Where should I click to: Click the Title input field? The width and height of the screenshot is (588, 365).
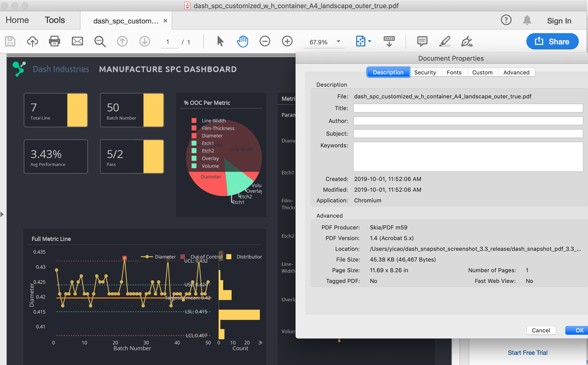tap(468, 108)
